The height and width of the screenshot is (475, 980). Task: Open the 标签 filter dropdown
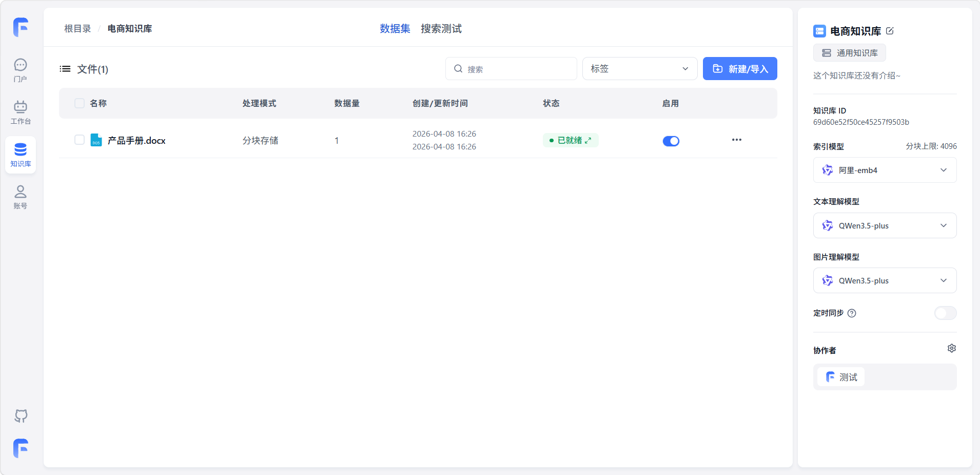(x=639, y=69)
